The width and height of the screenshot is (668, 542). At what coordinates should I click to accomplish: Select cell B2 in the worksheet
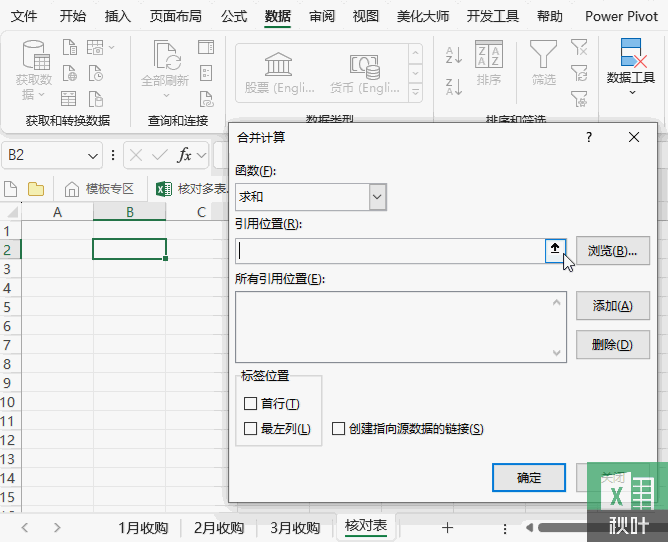coord(130,249)
